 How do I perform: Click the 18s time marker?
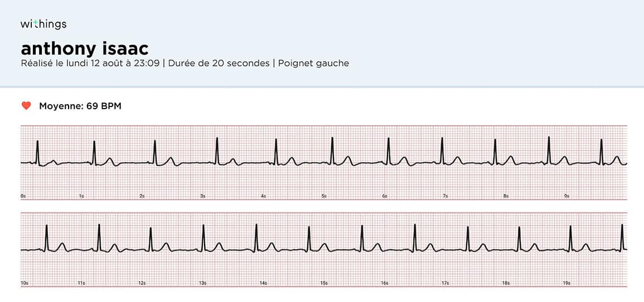pos(506,284)
